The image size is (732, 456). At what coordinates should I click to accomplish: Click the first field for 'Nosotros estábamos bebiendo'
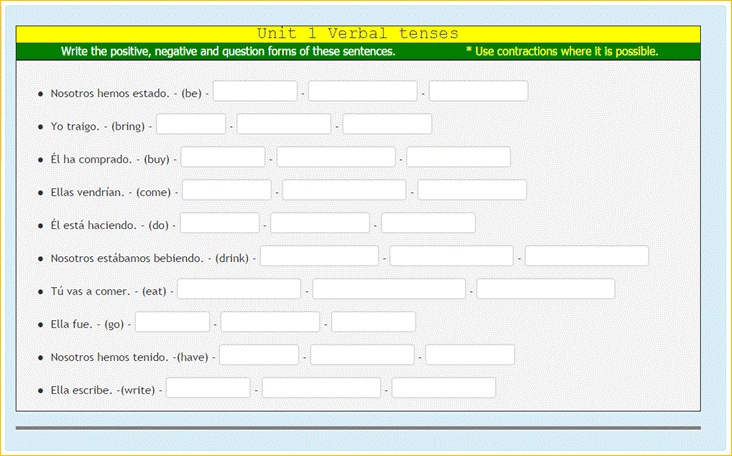pyautogui.click(x=319, y=257)
